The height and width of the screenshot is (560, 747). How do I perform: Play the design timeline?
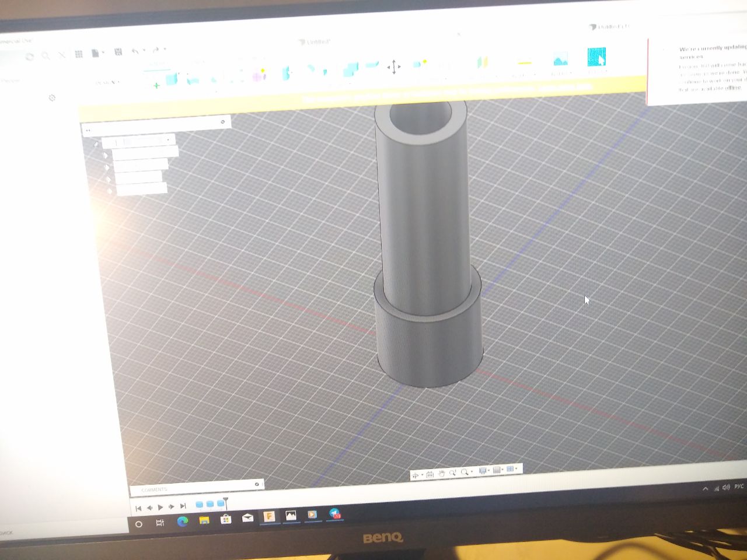[x=160, y=508]
